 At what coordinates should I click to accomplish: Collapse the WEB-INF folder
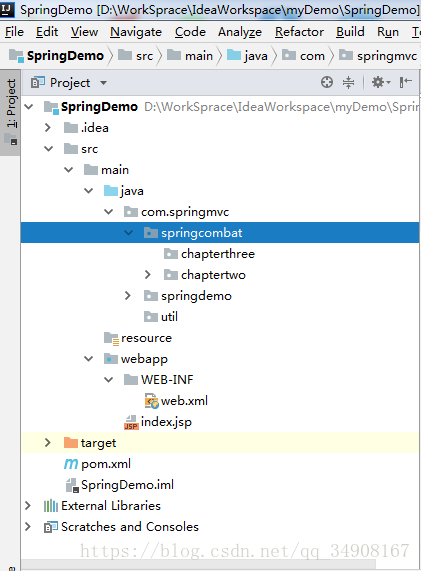pos(109,380)
